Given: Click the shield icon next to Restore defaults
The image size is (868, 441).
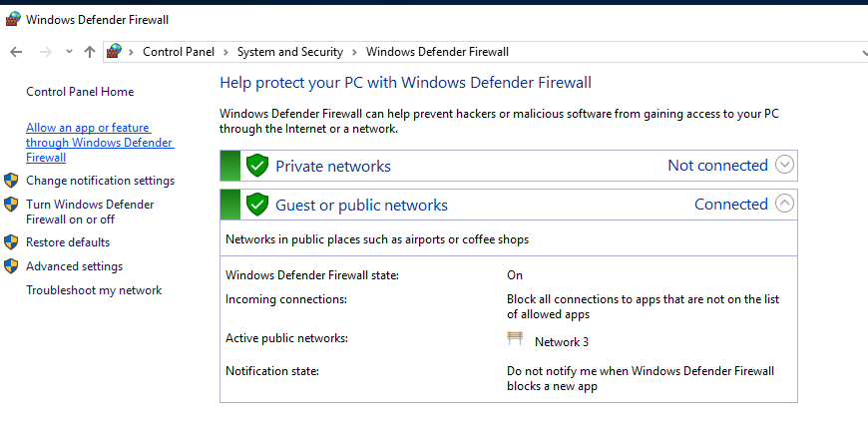Looking at the screenshot, I should click(x=11, y=242).
